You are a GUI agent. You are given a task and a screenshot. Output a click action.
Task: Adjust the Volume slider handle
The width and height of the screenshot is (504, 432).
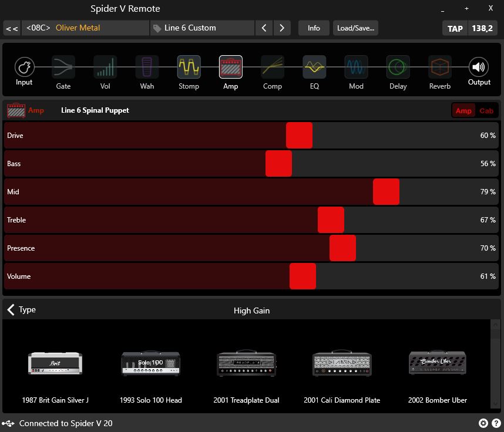pos(303,276)
